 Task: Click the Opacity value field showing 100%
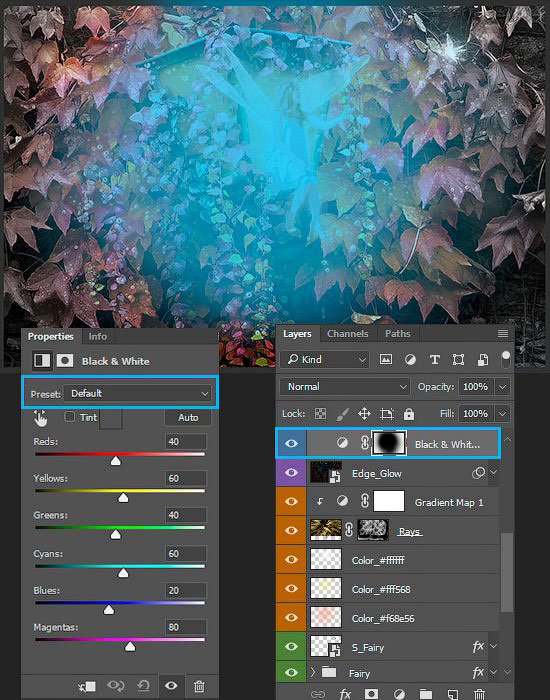476,387
